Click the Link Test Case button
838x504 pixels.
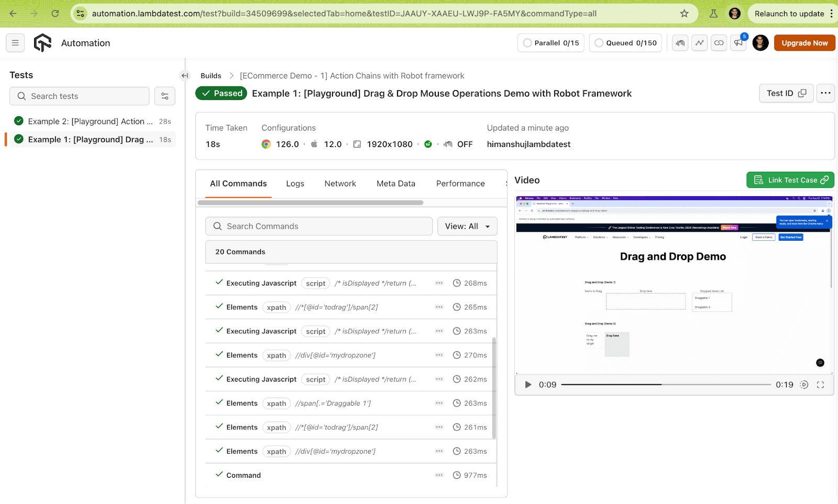pos(790,180)
